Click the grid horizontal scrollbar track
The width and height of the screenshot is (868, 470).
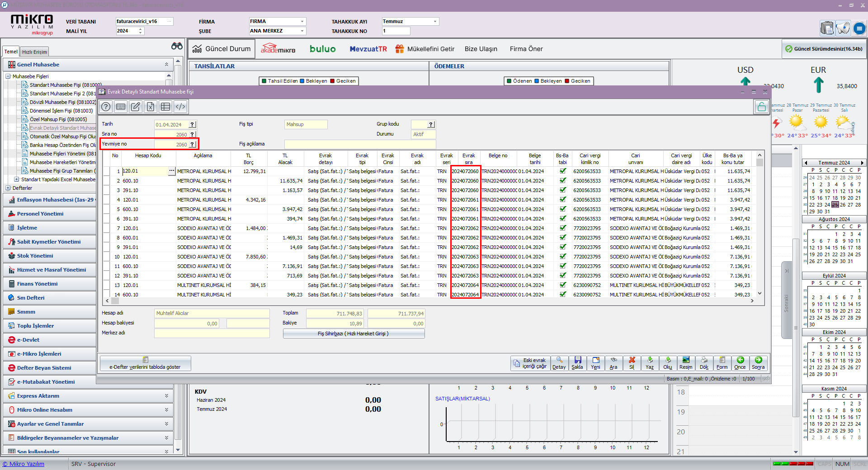(429, 301)
